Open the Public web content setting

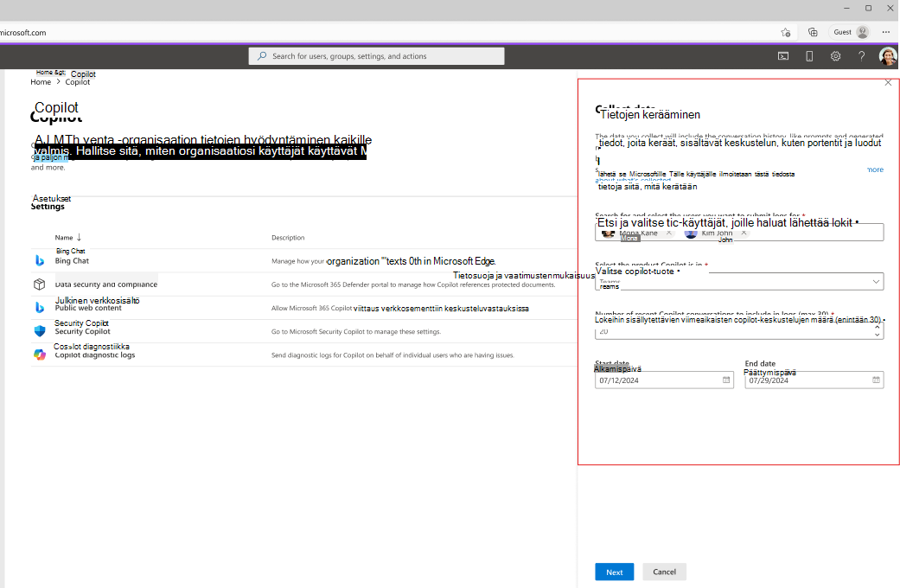coord(88,308)
